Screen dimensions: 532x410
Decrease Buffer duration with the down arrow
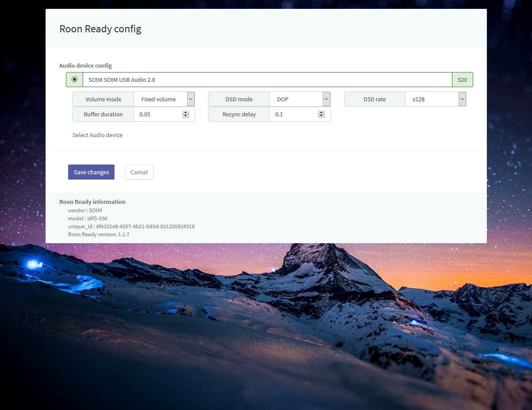coord(186,116)
